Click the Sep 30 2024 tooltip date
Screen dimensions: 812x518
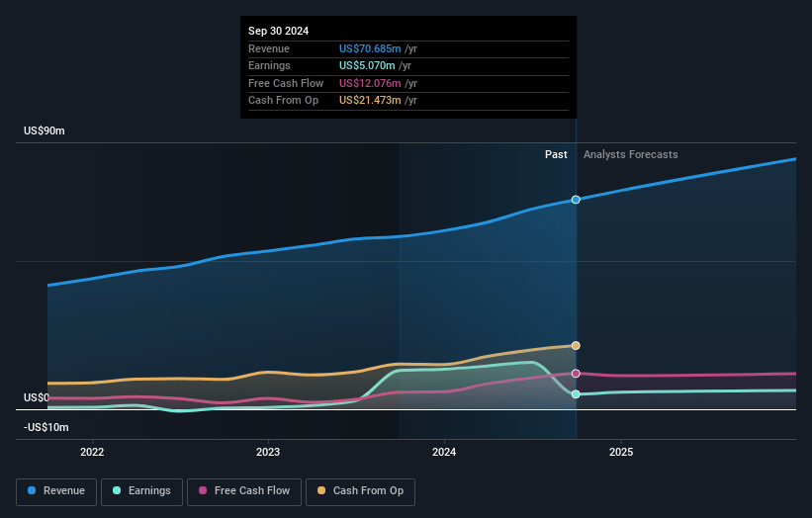pyautogui.click(x=279, y=31)
